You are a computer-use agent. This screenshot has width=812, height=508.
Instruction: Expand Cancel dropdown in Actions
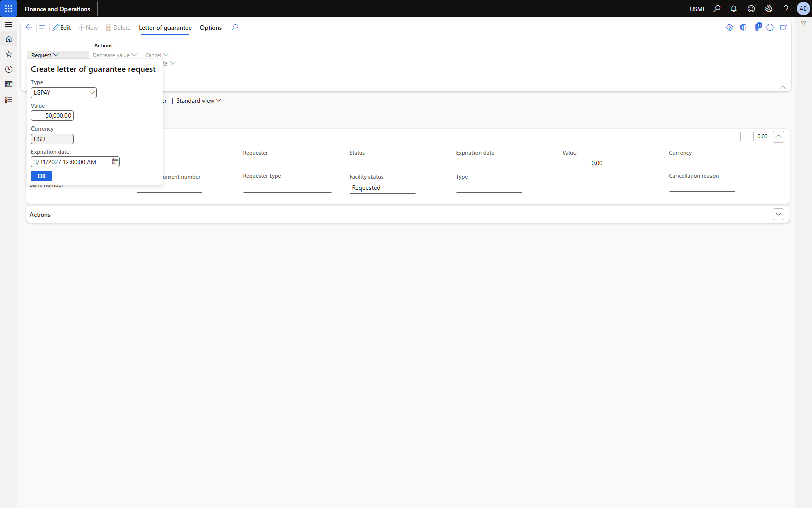click(x=157, y=55)
